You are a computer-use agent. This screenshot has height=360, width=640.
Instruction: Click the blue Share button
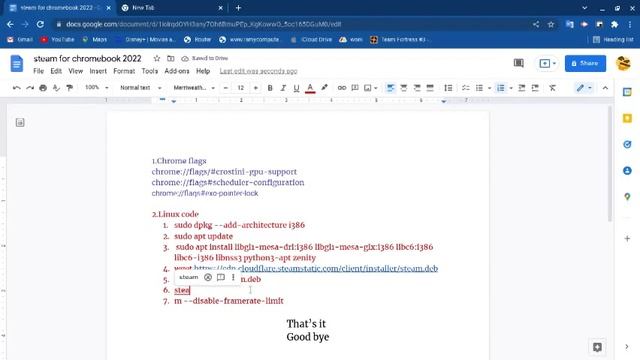[585, 63]
